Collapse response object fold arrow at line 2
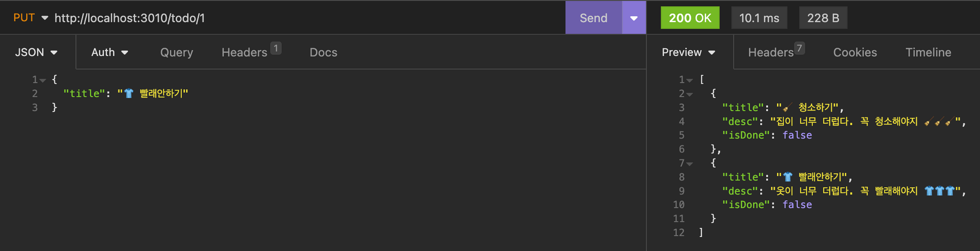Viewport: 980px width, 251px height. point(689,94)
